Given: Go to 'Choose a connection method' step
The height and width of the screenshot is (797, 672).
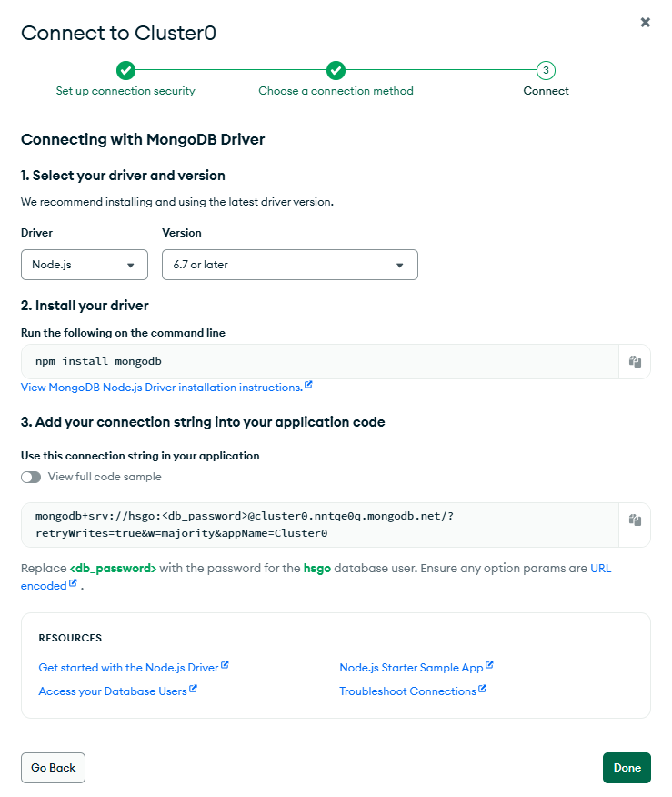Looking at the screenshot, I should (x=336, y=91).
